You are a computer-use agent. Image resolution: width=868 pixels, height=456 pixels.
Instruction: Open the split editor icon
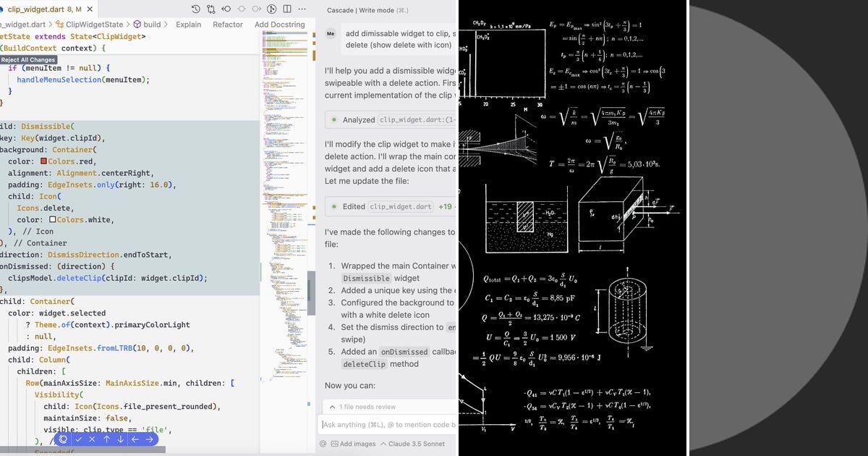point(286,9)
